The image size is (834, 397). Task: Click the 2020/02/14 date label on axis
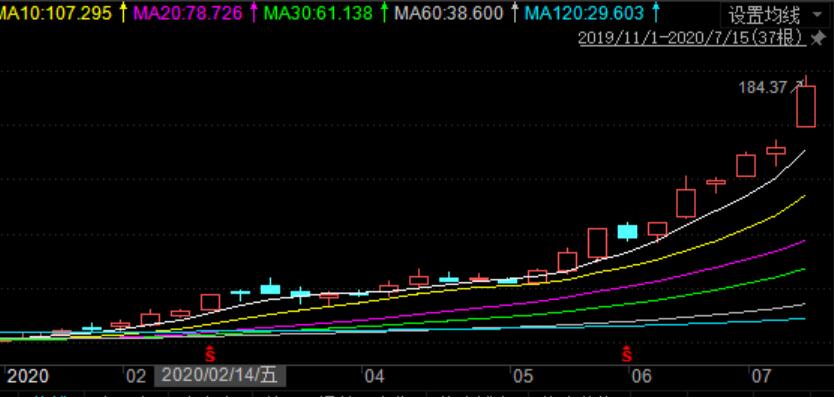pos(220,376)
